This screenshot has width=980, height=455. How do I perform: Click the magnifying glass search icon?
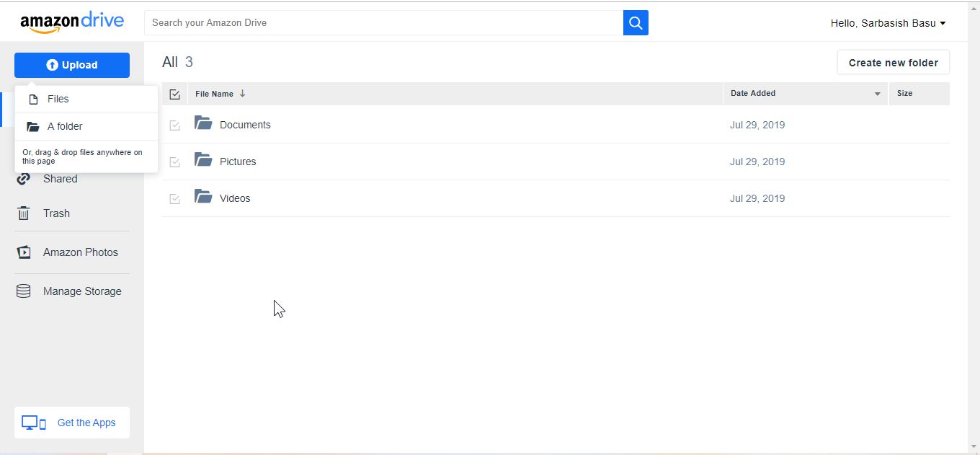(635, 22)
